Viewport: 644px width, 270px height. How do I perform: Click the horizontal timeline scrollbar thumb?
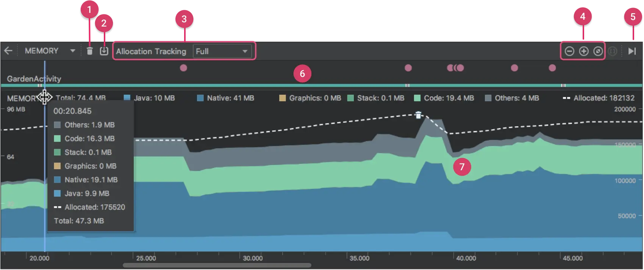click(x=217, y=265)
